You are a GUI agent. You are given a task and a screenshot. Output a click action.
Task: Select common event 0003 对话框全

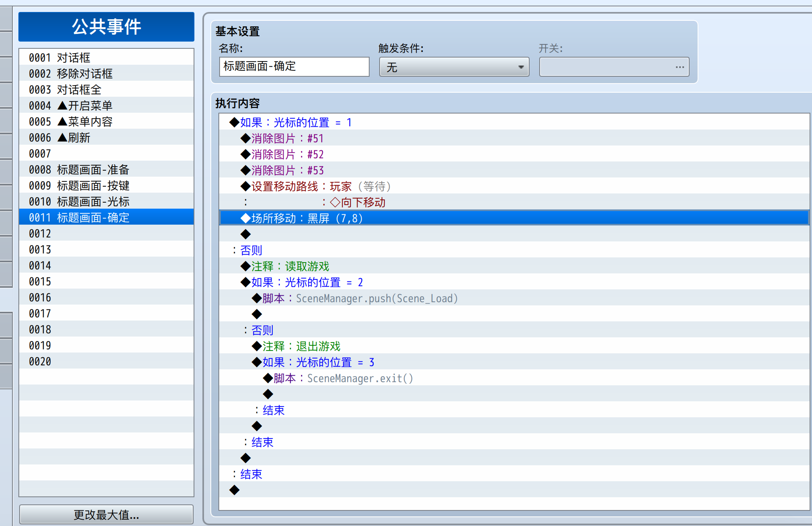[106, 89]
